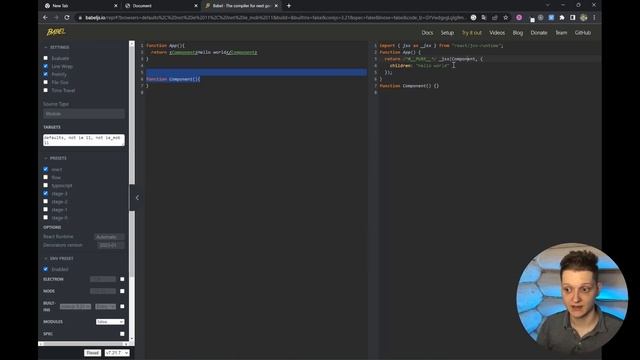This screenshot has height=360, width=640.
Task: Open the side panel browser icon
Action: tap(573, 18)
